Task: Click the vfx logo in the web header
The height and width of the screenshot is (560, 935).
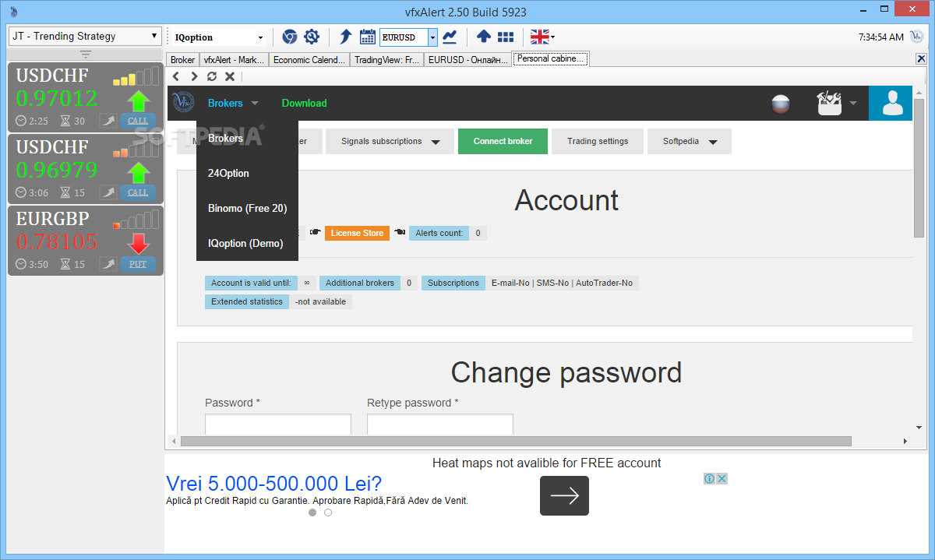Action: 184,102
